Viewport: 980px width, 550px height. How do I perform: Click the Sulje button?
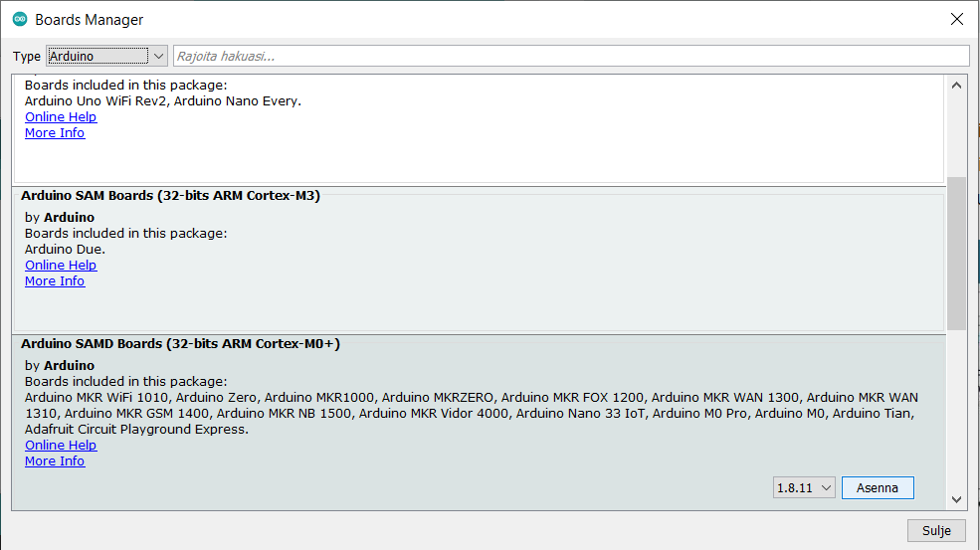[x=936, y=531]
